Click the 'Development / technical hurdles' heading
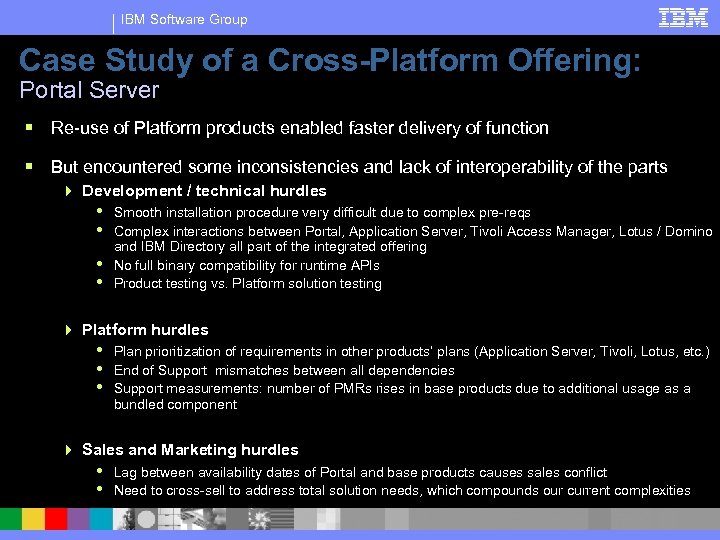The height and width of the screenshot is (540, 720). tap(204, 191)
